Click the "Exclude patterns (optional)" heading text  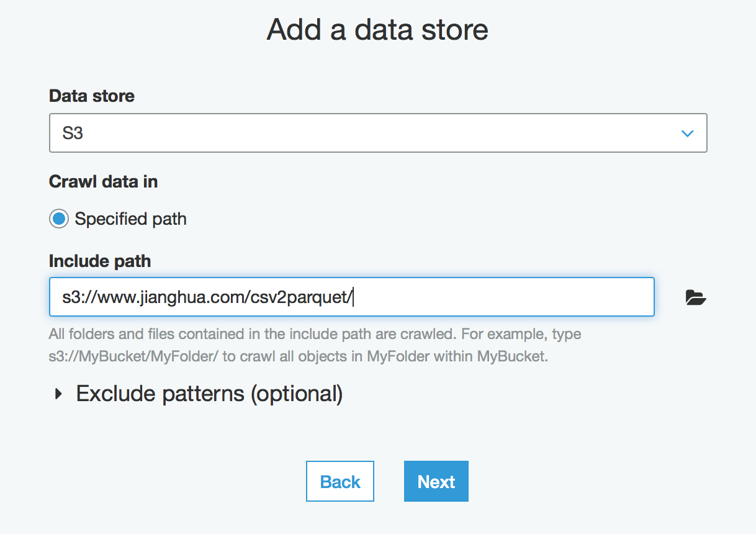(209, 394)
